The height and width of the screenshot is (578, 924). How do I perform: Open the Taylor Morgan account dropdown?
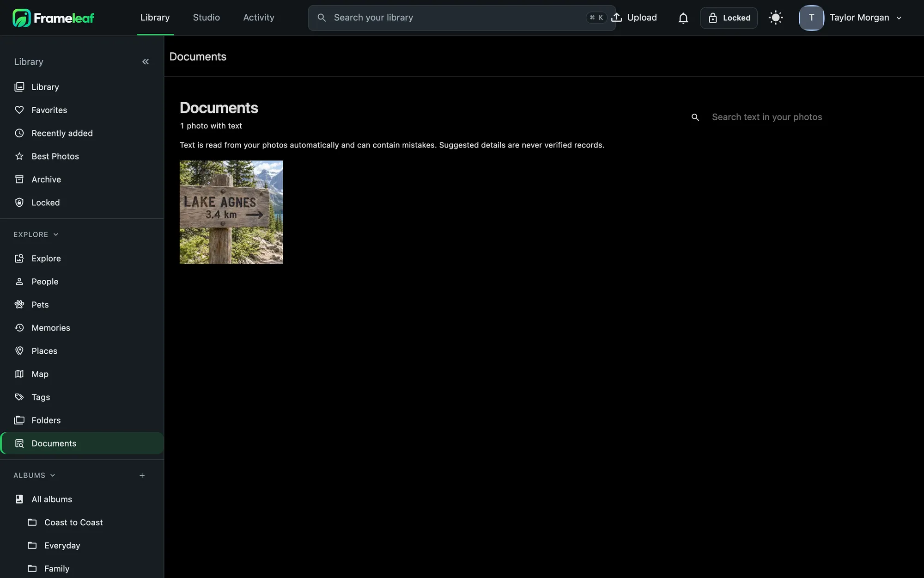click(x=899, y=18)
